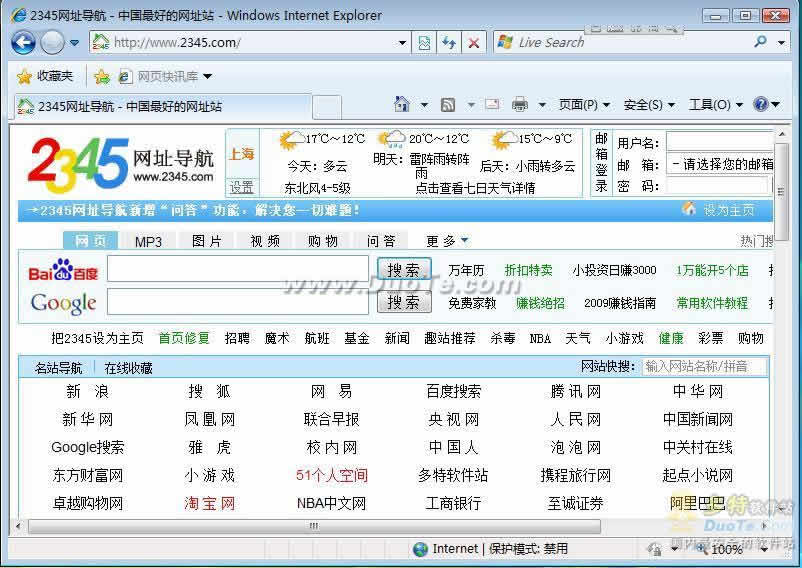Click the 搜索 button next to Baidu
This screenshot has height=568, width=802.
tap(404, 269)
